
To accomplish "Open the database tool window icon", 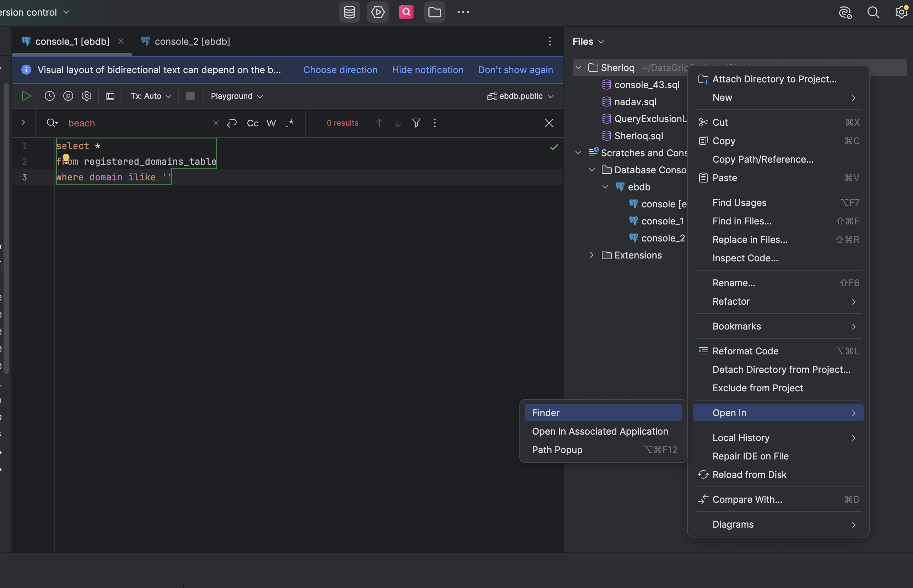I will coord(349,12).
